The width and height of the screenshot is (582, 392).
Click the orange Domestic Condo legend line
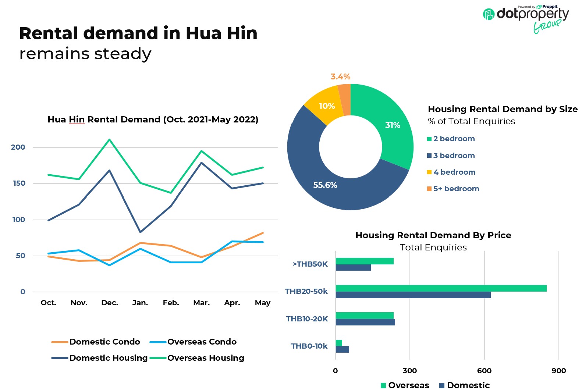pos(60,342)
